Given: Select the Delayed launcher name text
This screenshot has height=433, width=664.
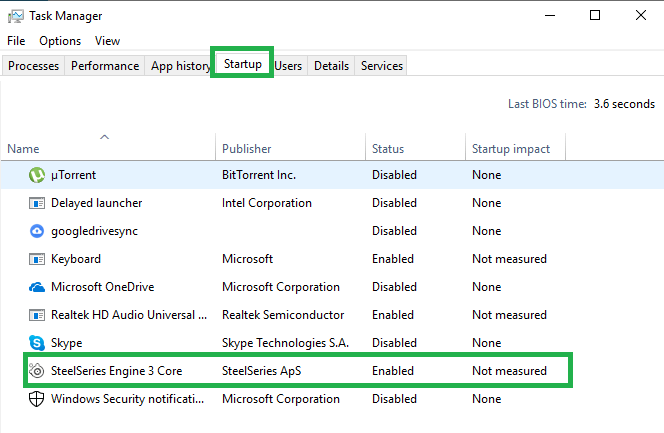Looking at the screenshot, I should (x=97, y=203).
